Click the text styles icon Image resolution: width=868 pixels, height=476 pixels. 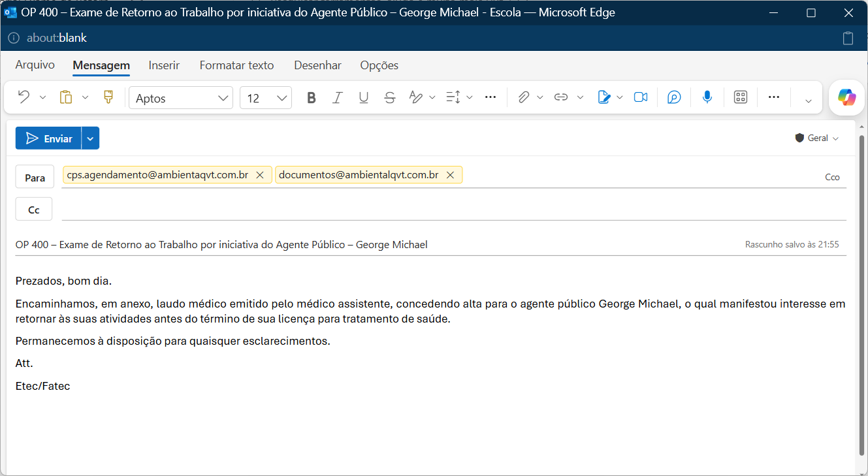(415, 97)
